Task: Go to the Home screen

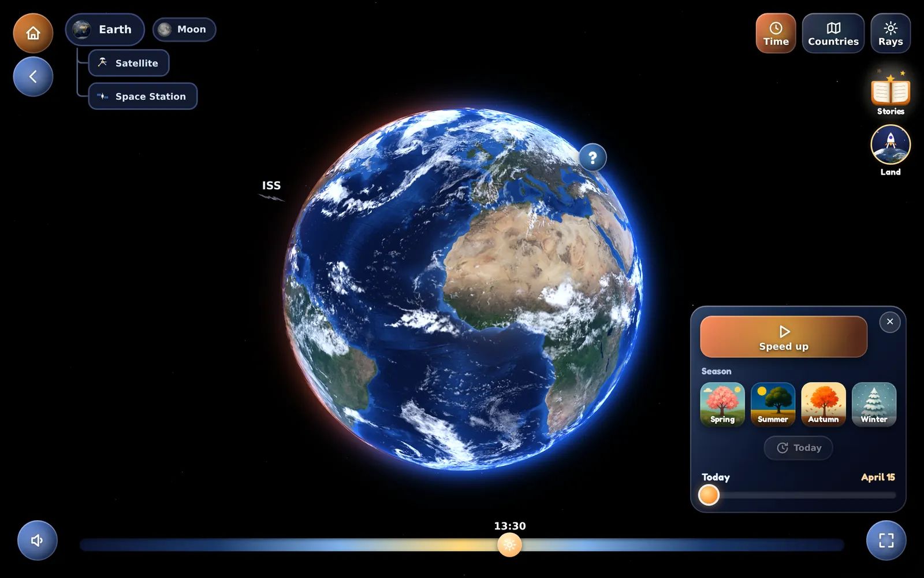Action: (x=33, y=33)
